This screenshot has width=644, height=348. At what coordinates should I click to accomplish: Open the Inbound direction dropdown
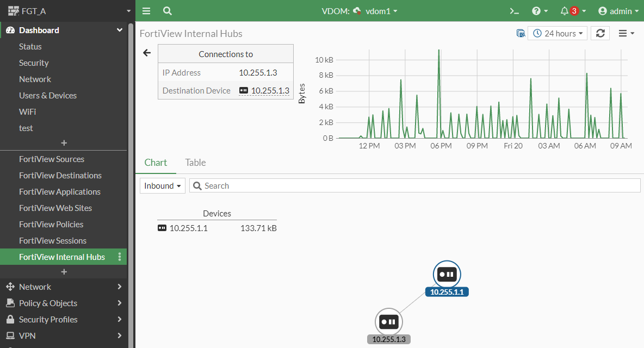[x=162, y=185]
